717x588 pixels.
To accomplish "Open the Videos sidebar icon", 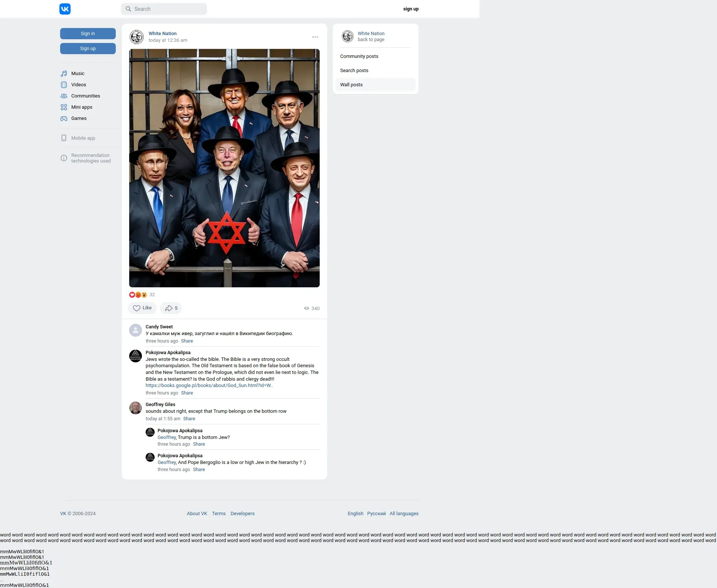I will click(64, 85).
